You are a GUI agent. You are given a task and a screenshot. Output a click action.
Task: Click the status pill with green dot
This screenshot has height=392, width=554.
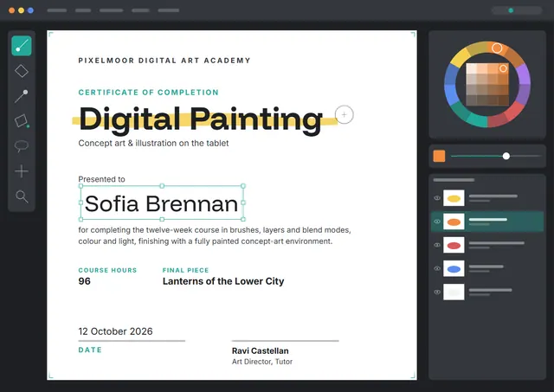pyautogui.click(x=517, y=10)
